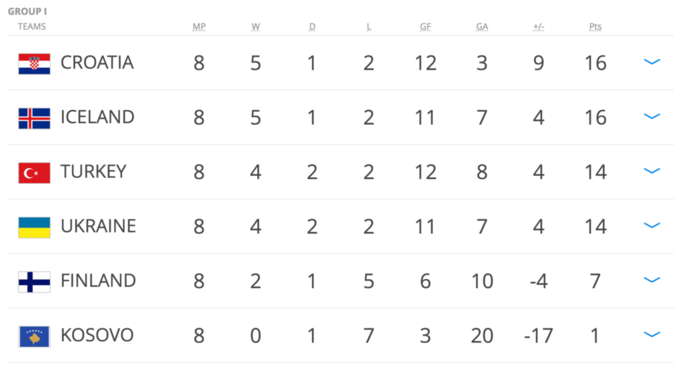
Task: Expand the Croatia row chevron
Action: click(x=652, y=62)
